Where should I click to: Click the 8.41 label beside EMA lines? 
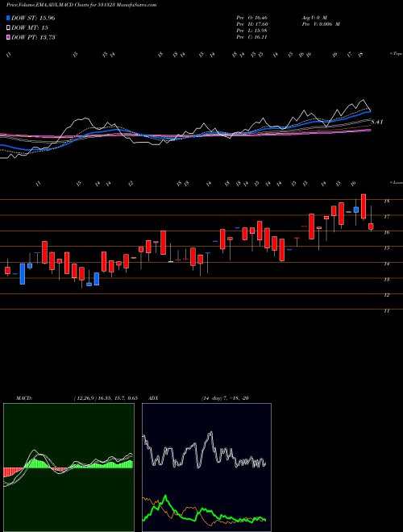click(377, 122)
